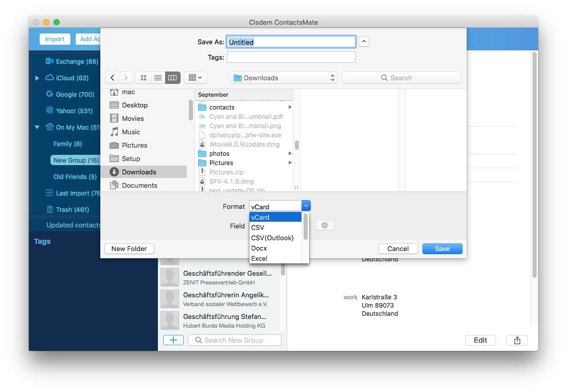The width and height of the screenshot is (567, 392).
Task: Open the Downloads location popup
Action: (284, 78)
